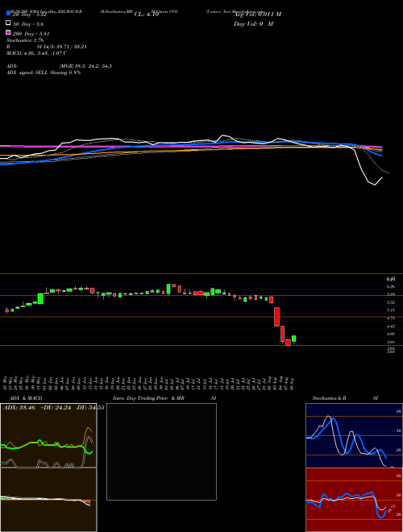This screenshot has width=403, height=532.
Task: Click the 'CL: 4.10' closing price label
Action: 147,15
